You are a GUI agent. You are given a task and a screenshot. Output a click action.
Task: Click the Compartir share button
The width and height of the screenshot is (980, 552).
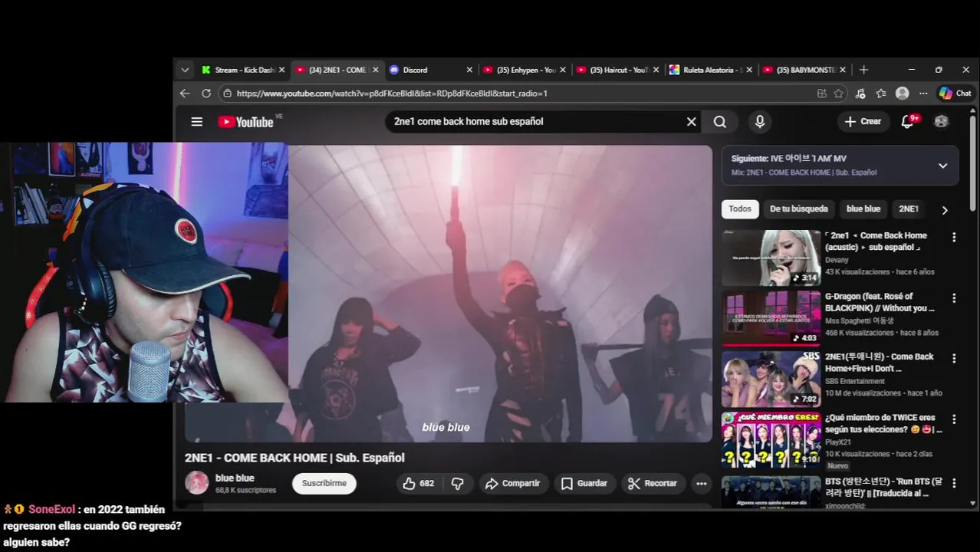tap(514, 483)
